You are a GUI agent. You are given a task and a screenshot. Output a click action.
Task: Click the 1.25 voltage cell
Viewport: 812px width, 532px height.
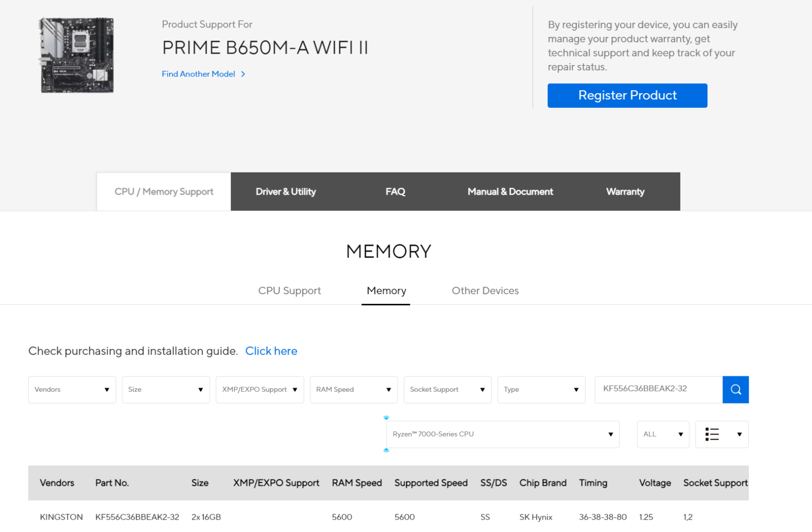(646, 517)
